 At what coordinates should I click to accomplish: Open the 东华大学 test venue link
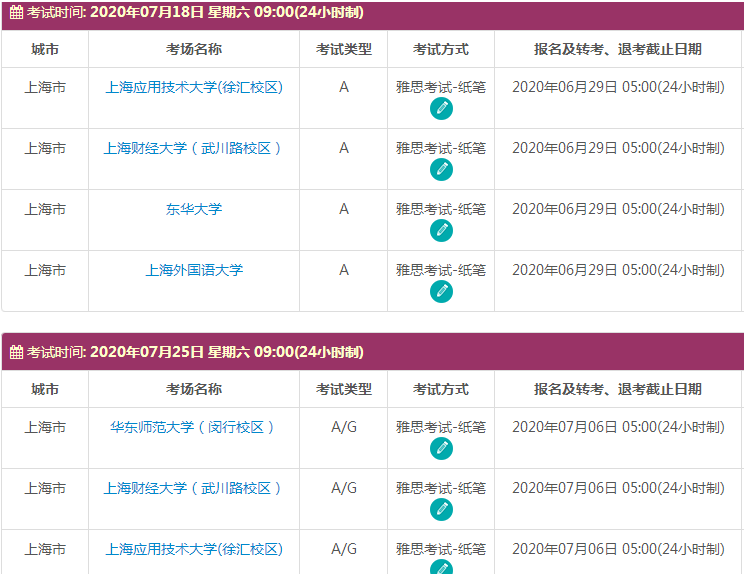point(194,209)
